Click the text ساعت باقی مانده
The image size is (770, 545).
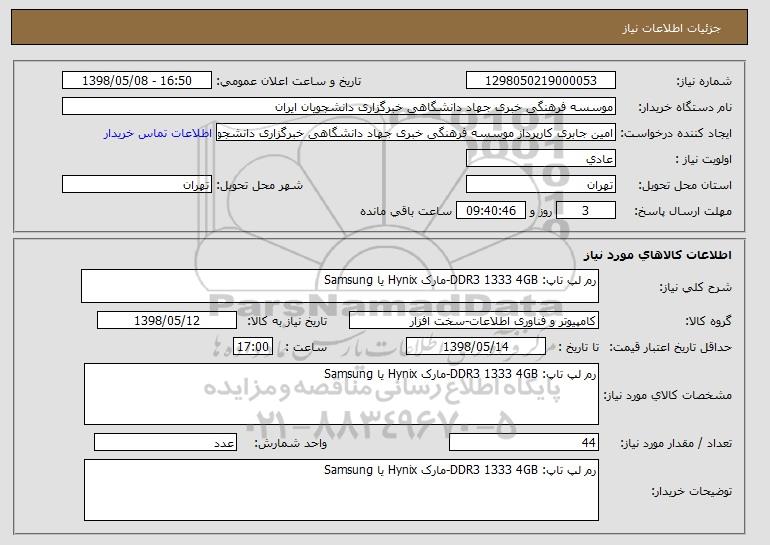(406, 211)
